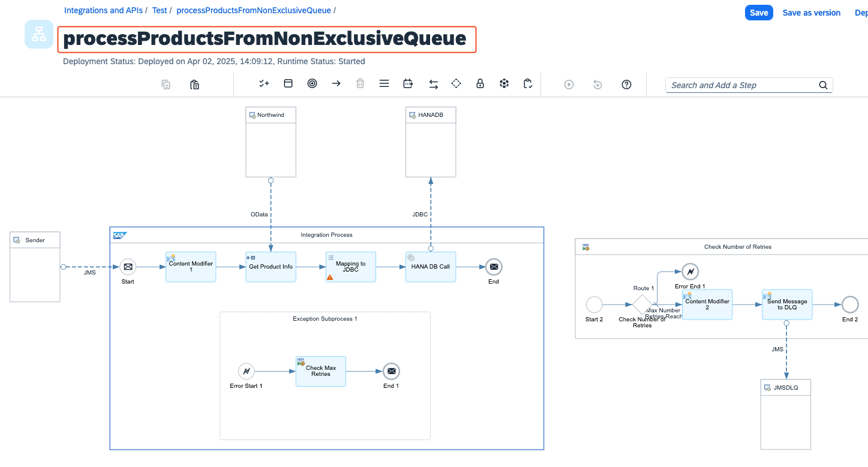This screenshot has width=868, height=467.
Task: Click the paste clipboard icon in toolbar
Action: tap(194, 85)
